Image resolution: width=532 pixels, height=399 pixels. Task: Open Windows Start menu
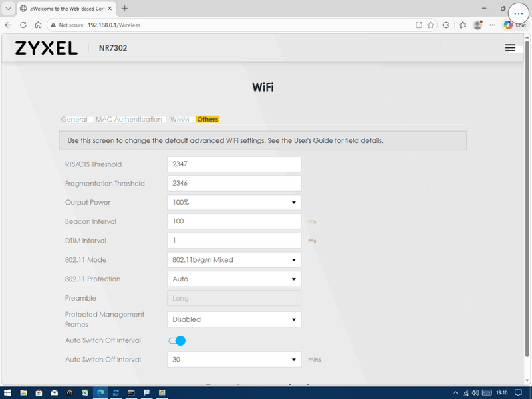coord(7,392)
